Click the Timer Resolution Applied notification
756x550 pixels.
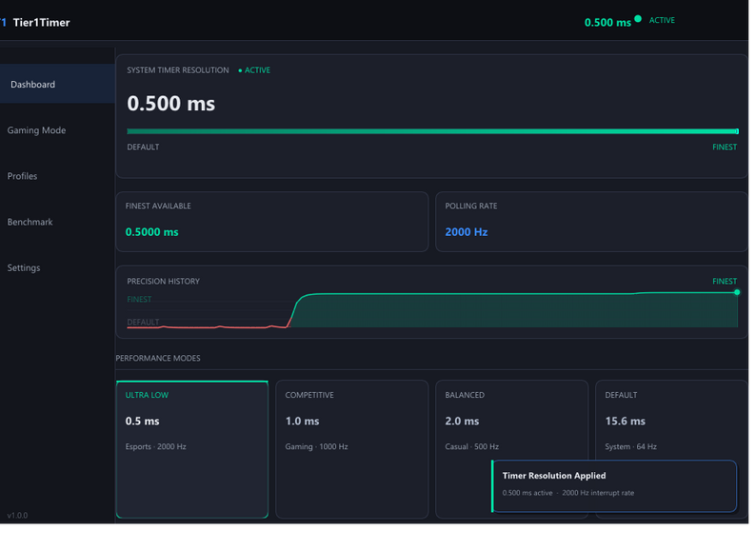(614, 486)
